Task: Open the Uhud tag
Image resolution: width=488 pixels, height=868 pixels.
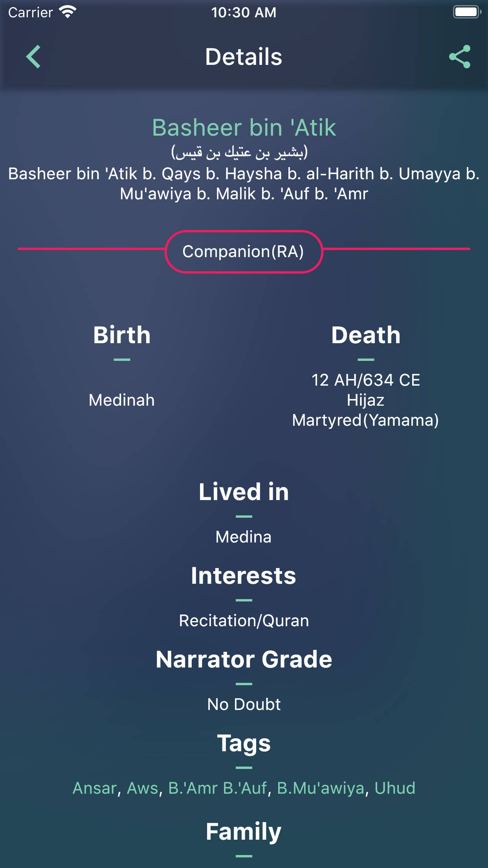Action: click(x=395, y=788)
